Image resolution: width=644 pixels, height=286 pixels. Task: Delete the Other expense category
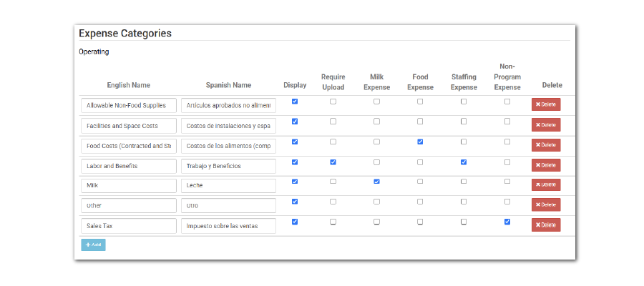pyautogui.click(x=546, y=204)
